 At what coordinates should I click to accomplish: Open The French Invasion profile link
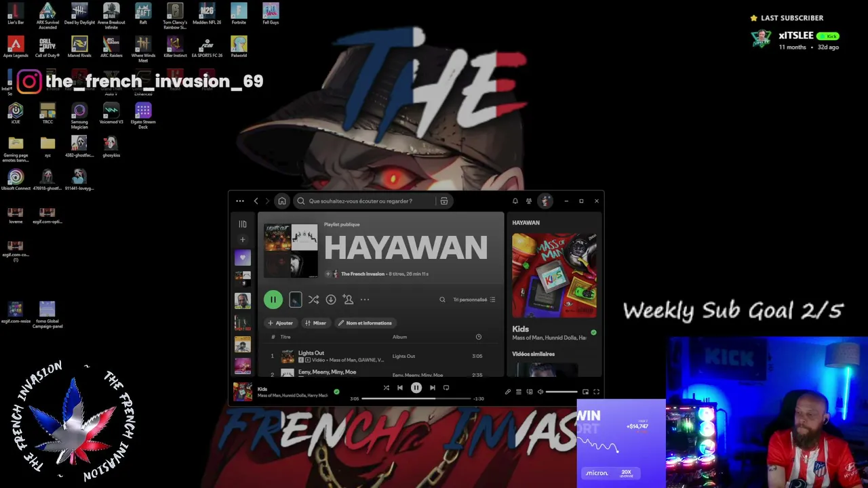pos(363,274)
